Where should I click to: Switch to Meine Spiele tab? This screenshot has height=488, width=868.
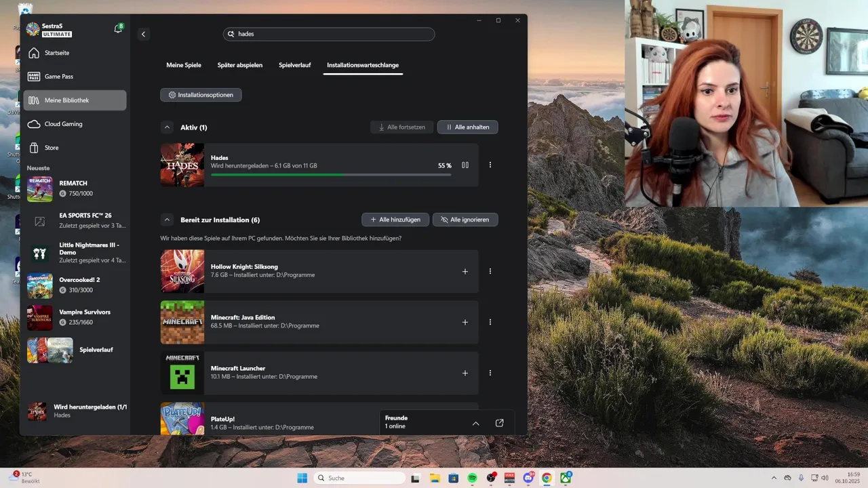point(184,65)
